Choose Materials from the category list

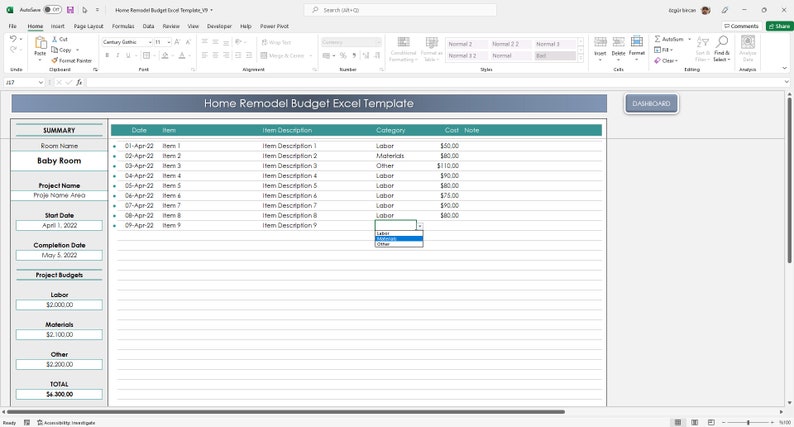click(x=399, y=239)
